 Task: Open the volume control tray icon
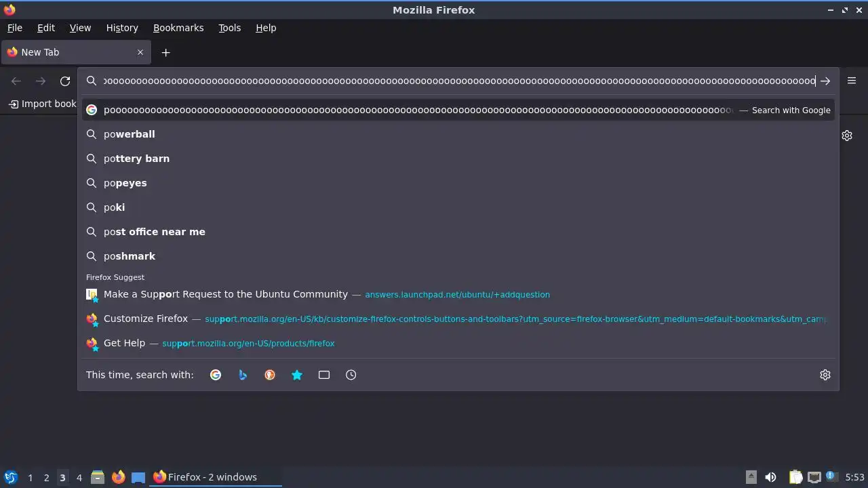[x=770, y=477]
